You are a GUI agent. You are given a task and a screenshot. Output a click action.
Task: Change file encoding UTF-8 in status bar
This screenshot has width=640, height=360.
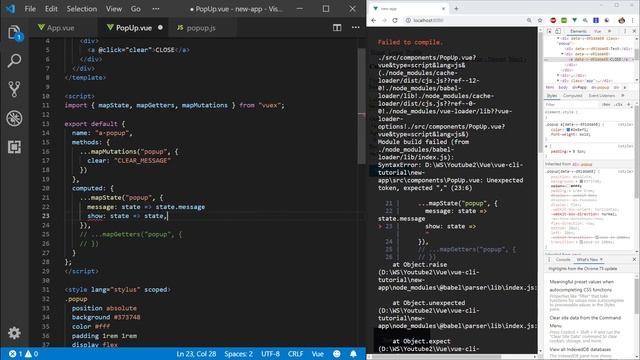point(270,354)
